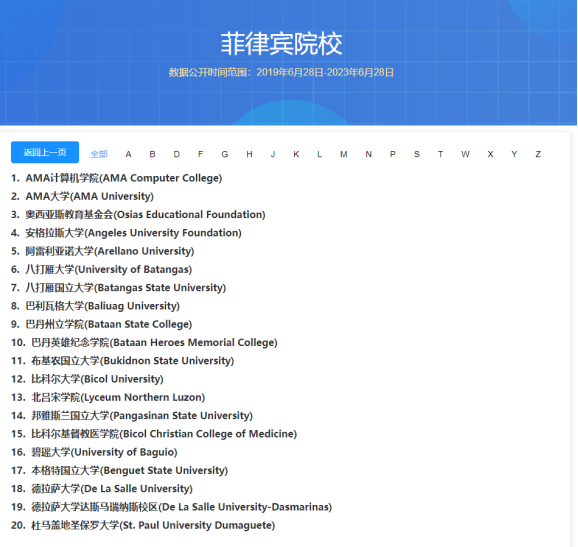
Task: Click the 返回上一页 back button
Action: pos(45,152)
